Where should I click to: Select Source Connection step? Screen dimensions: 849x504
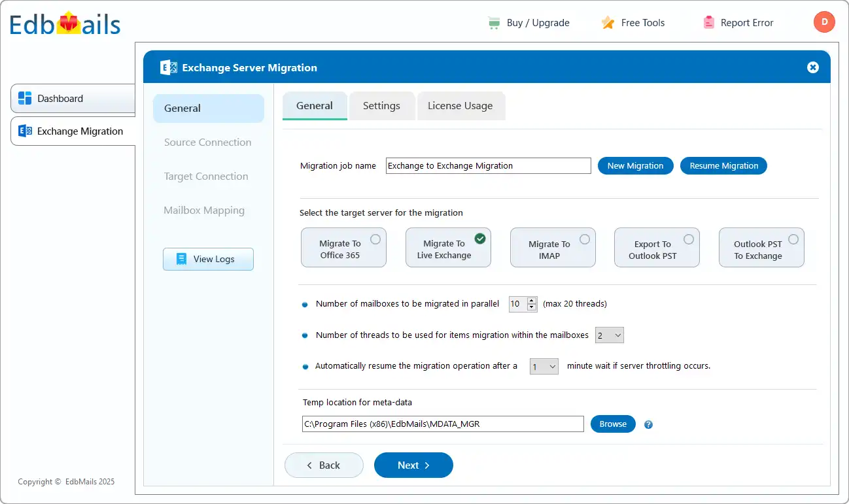pyautogui.click(x=208, y=143)
